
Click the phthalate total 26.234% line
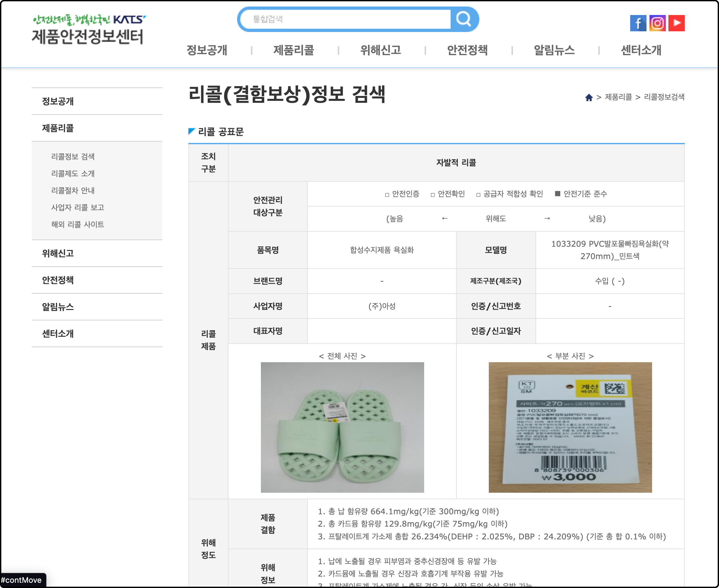[491, 536]
